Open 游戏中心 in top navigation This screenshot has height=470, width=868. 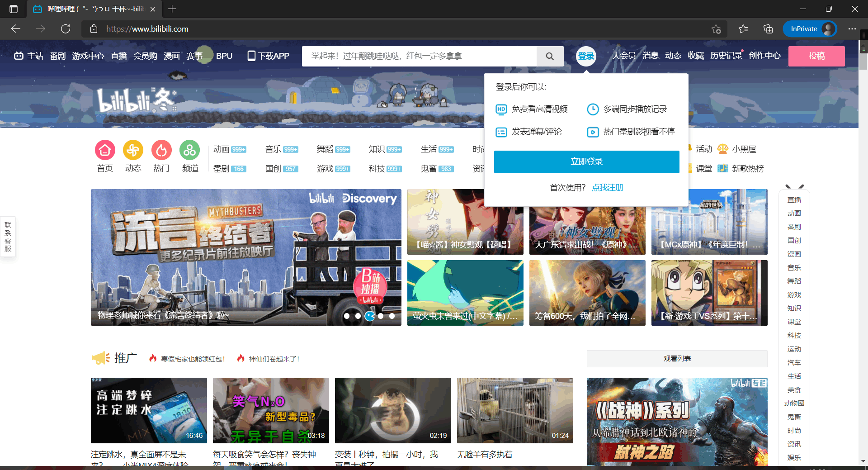coord(88,56)
